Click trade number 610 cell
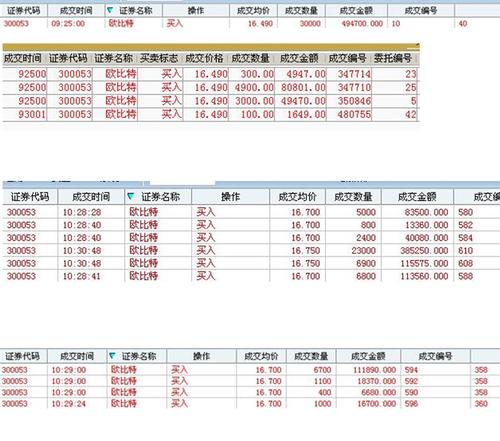 pos(465,251)
